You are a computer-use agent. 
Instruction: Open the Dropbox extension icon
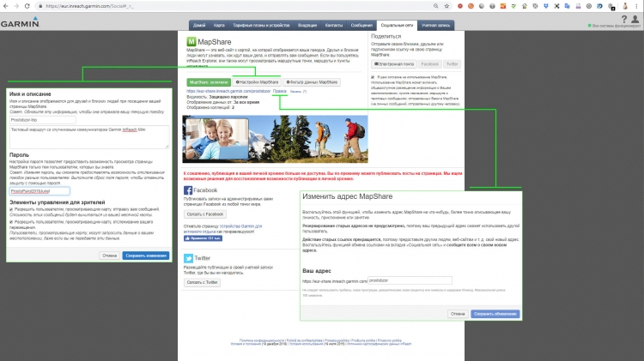(x=546, y=6)
